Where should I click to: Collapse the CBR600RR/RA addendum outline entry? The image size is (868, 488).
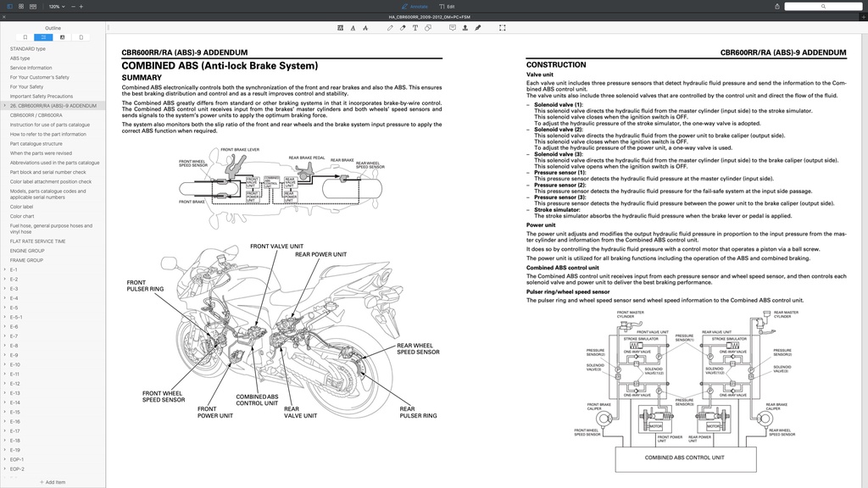click(x=4, y=106)
